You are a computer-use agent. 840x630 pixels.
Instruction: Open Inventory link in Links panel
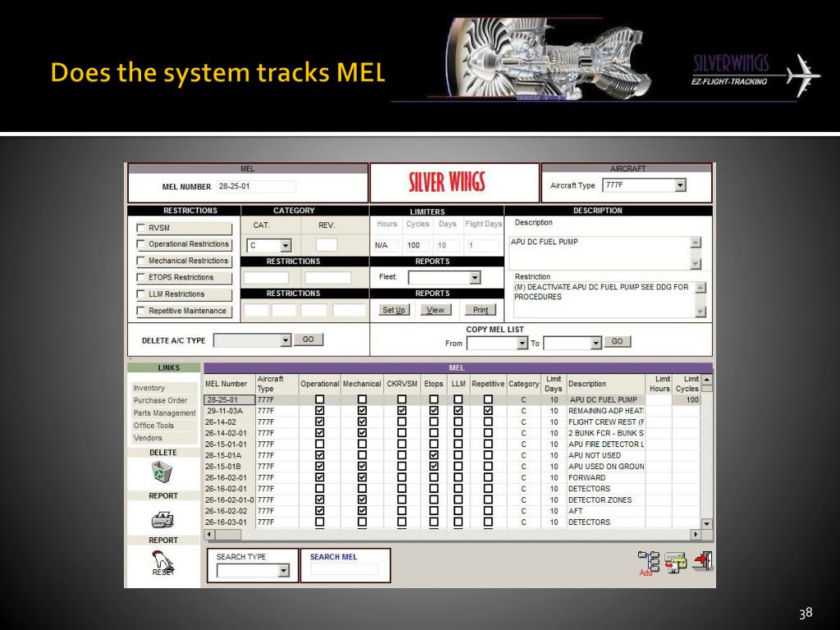pyautogui.click(x=149, y=388)
